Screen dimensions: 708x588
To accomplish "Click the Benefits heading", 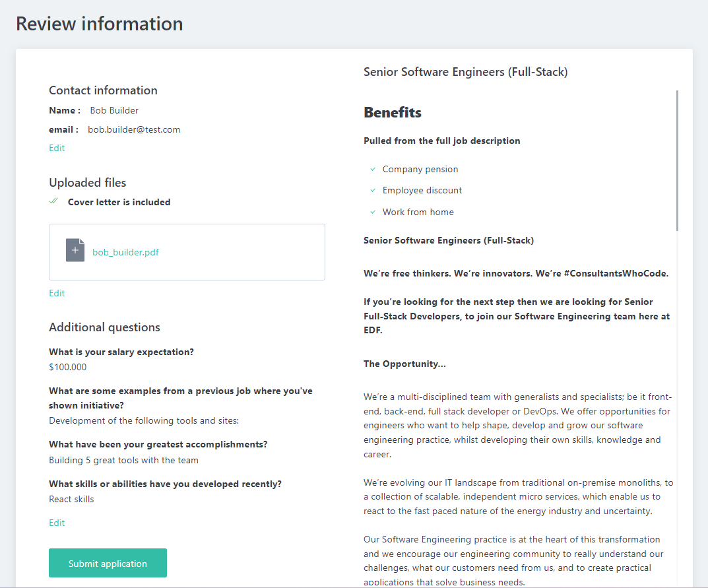I will coord(393,113).
